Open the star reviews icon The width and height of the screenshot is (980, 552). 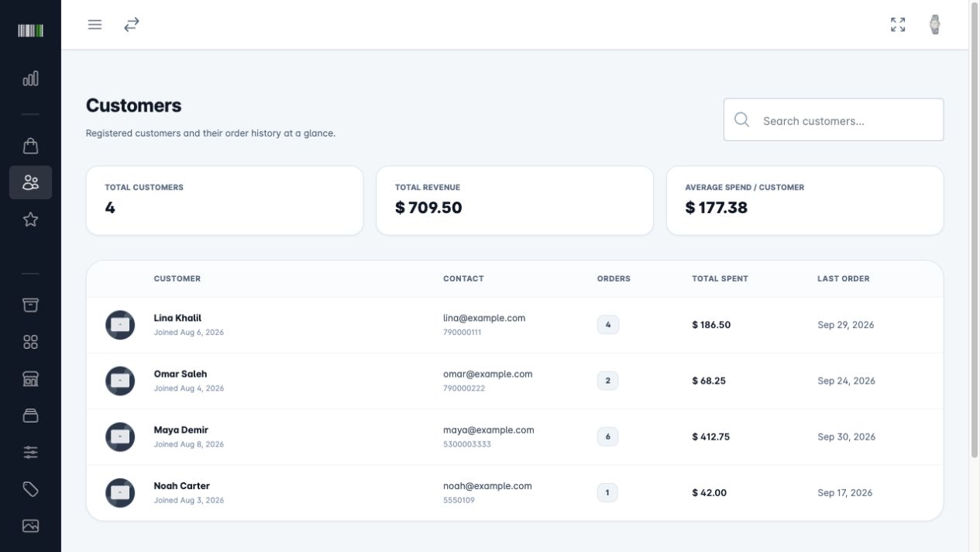click(30, 219)
